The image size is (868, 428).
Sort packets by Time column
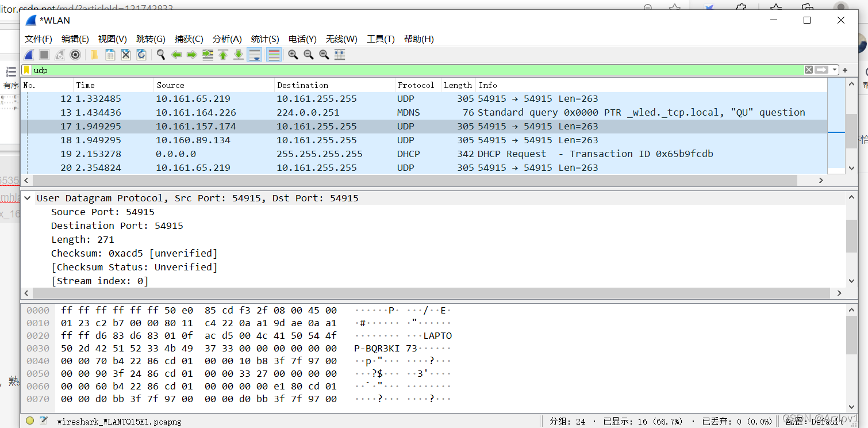coord(113,85)
